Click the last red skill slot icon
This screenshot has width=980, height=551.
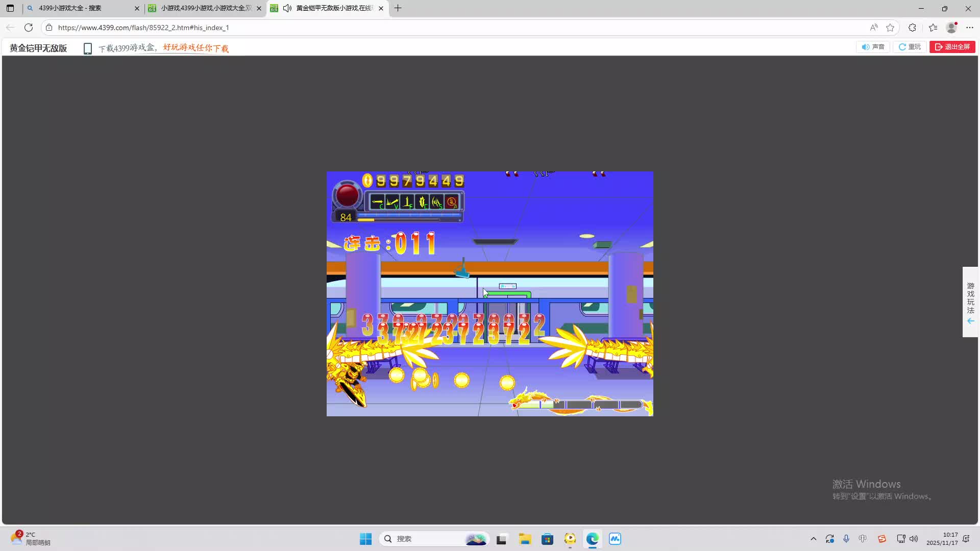pyautogui.click(x=452, y=203)
